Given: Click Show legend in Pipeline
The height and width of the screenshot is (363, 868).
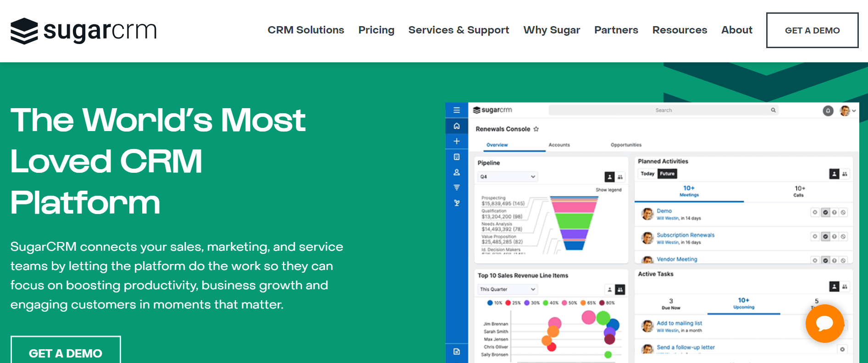Looking at the screenshot, I should (x=608, y=190).
